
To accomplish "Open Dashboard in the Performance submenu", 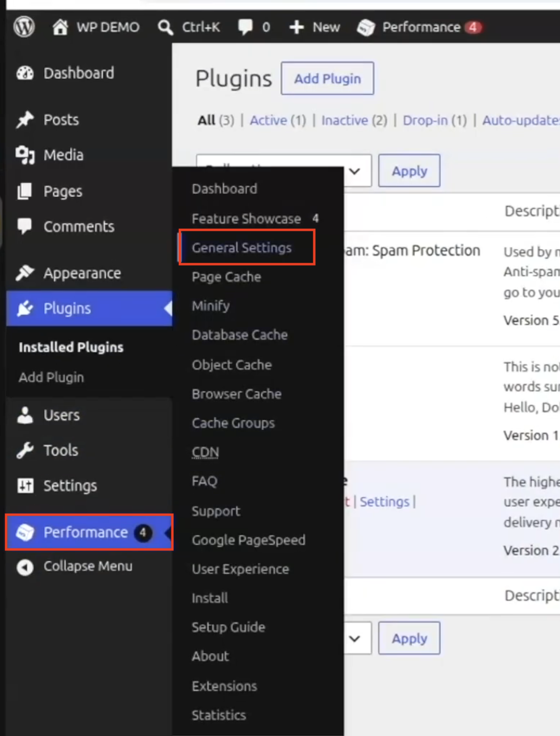I will click(x=225, y=189).
